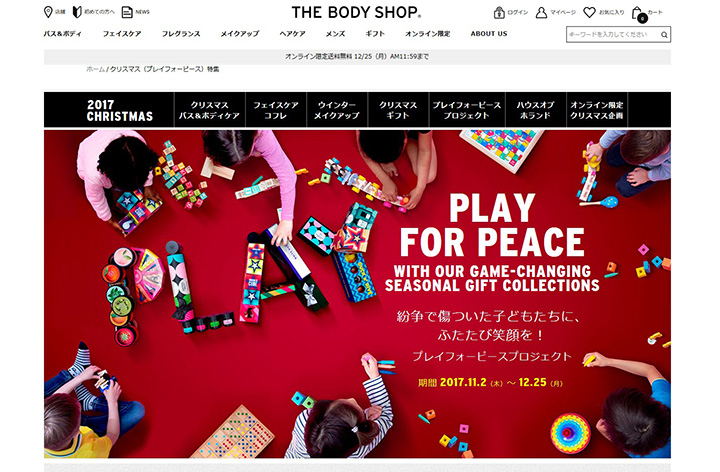The height and width of the screenshot is (472, 720).
Task: Select the プレイフォーピースプロジェクト tab
Action: [x=467, y=110]
